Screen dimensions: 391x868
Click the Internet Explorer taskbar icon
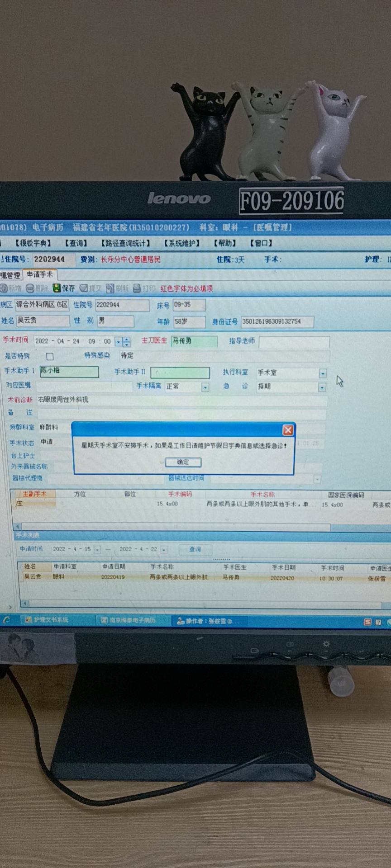[7, 620]
